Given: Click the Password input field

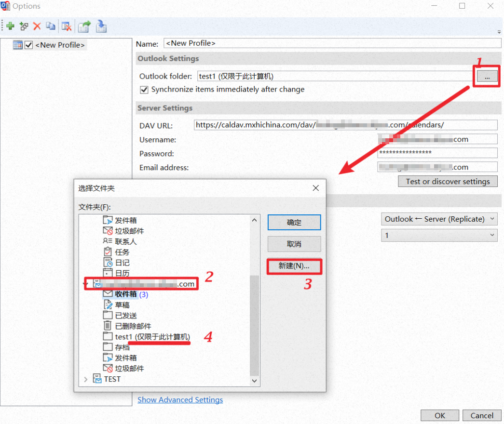Looking at the screenshot, I should (x=437, y=153).
